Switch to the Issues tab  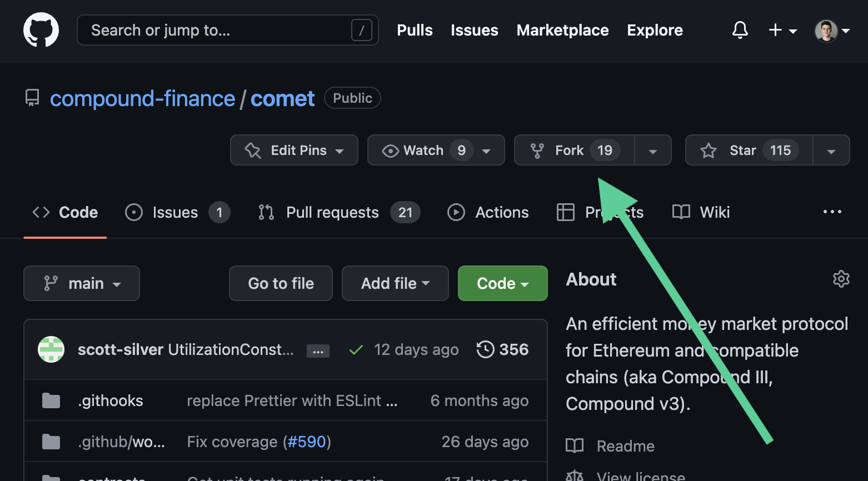click(177, 212)
